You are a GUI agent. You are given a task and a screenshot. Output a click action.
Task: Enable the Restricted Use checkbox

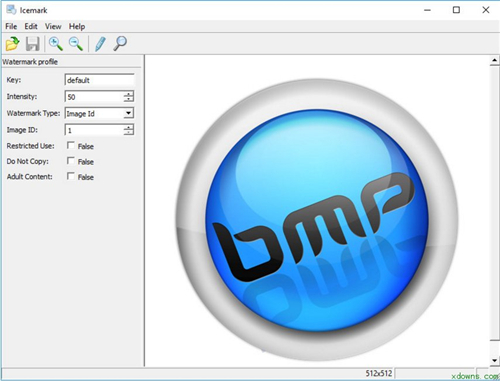click(70, 145)
